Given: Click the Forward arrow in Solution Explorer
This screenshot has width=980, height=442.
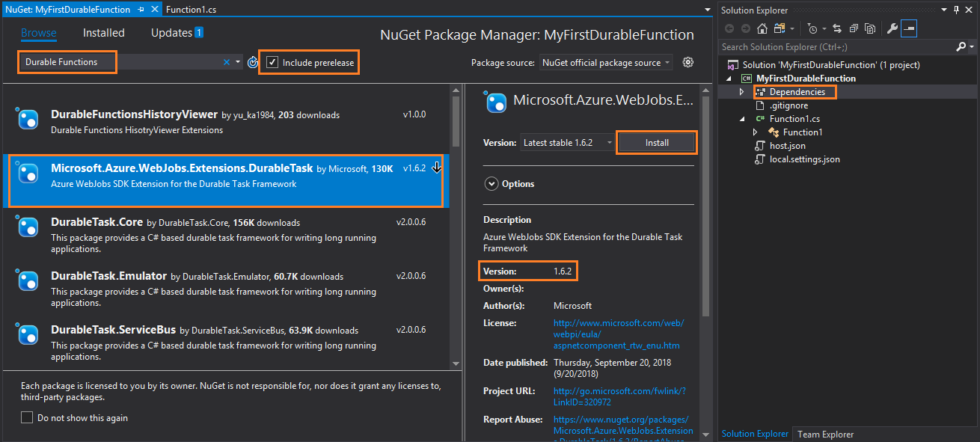Looking at the screenshot, I should tap(746, 28).
